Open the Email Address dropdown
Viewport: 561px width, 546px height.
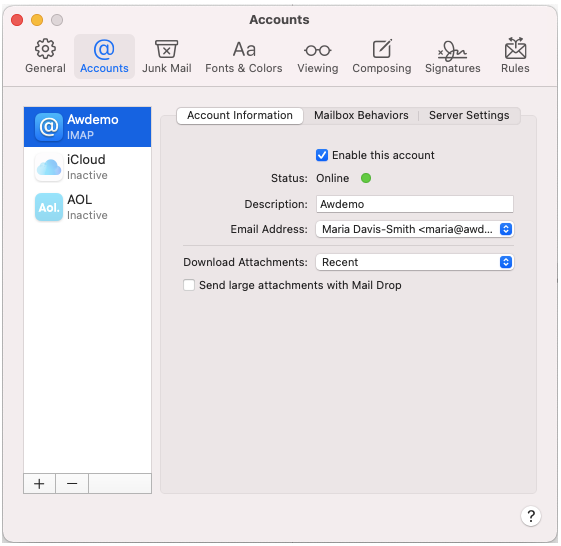point(415,229)
